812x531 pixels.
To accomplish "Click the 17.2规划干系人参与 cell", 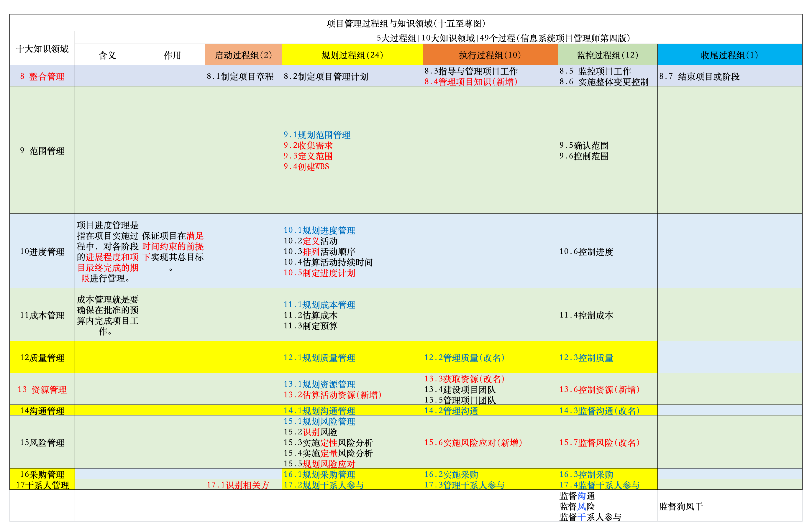I will coord(352,484).
